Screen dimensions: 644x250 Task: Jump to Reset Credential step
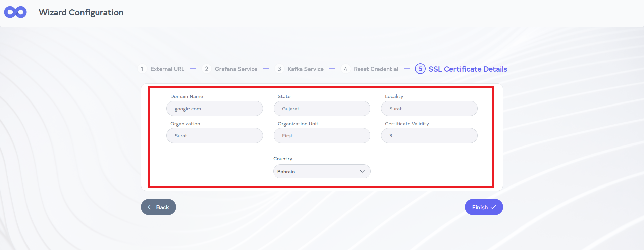tap(376, 69)
